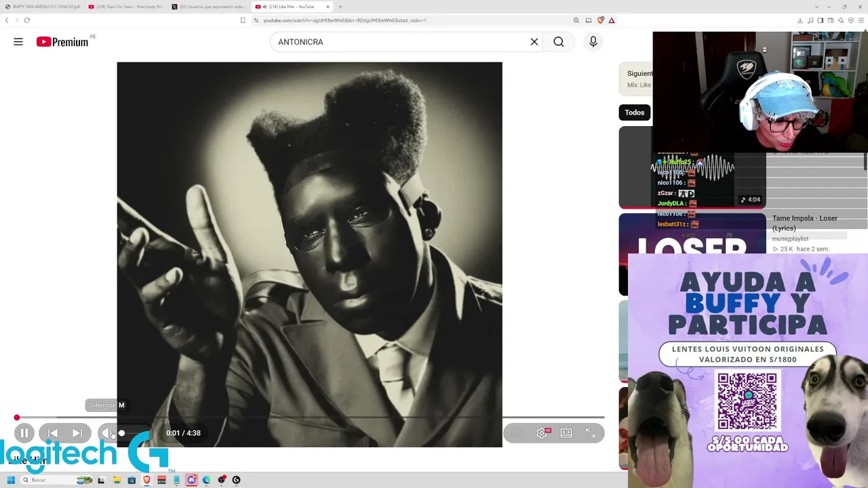Click the Yape QR code in overlay
This screenshot has width=868, height=488.
tap(747, 401)
